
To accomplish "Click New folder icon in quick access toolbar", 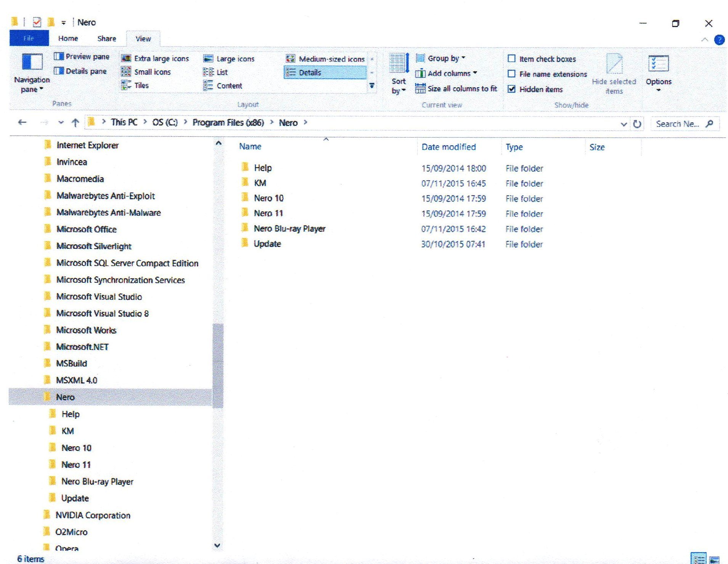I will point(51,22).
